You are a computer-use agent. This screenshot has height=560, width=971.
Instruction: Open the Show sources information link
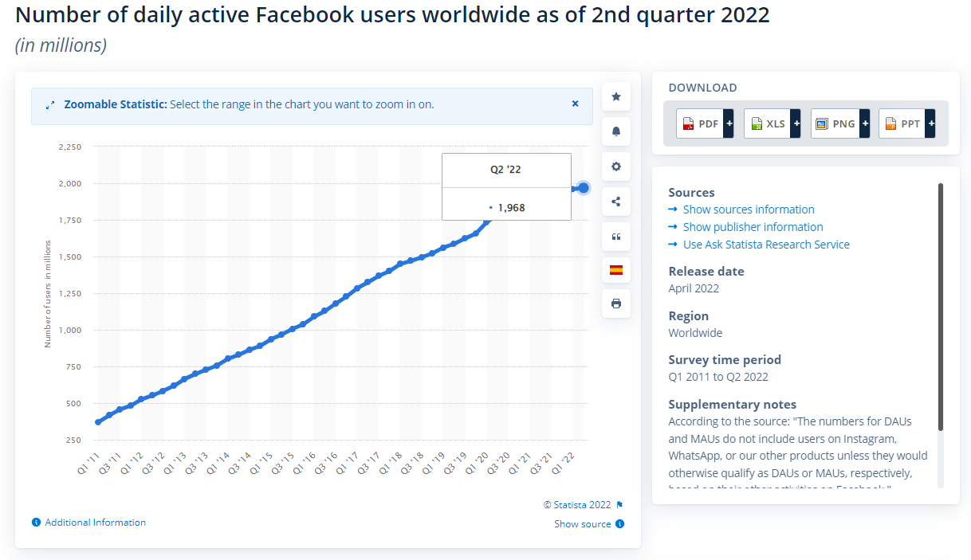[x=748, y=209]
